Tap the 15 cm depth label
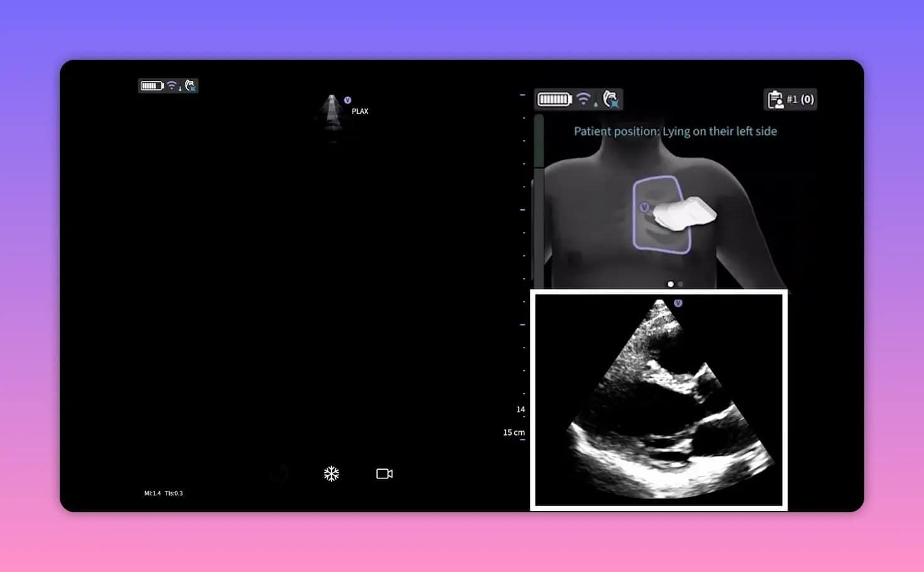The image size is (924, 572). [514, 432]
